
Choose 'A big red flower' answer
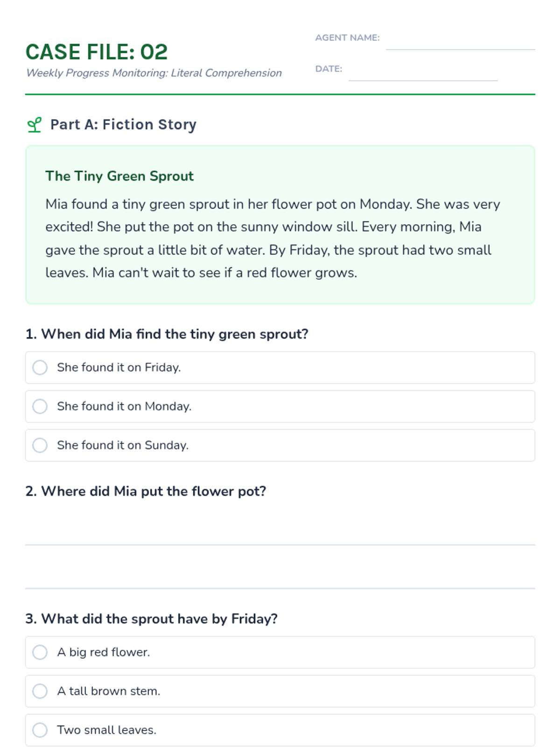pos(40,652)
